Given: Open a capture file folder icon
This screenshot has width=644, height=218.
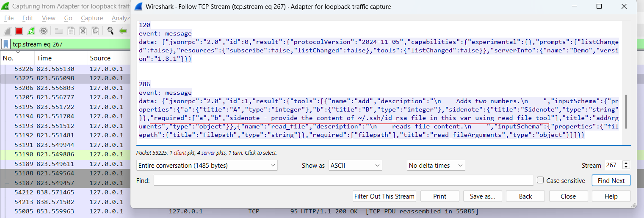Looking at the screenshot, I should pos(59,31).
